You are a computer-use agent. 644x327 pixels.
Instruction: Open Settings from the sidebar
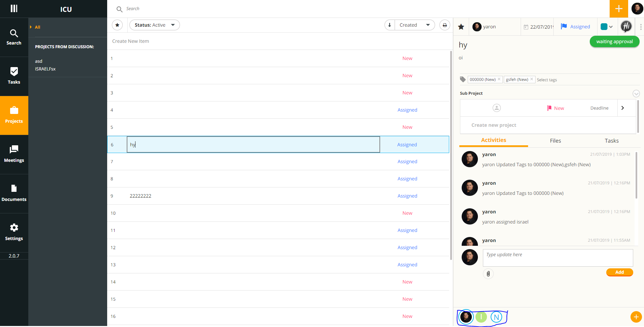coord(14,232)
